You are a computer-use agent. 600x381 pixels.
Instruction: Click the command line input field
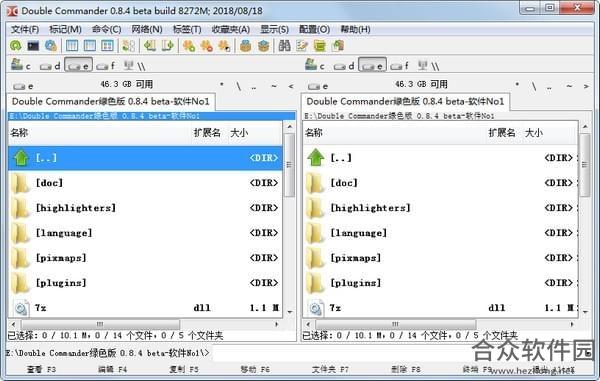pyautogui.click(x=402, y=353)
